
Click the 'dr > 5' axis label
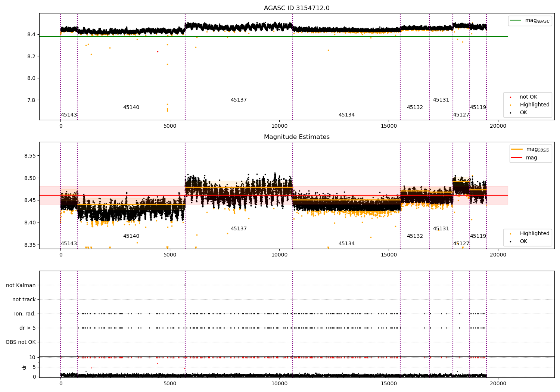[28, 328]
